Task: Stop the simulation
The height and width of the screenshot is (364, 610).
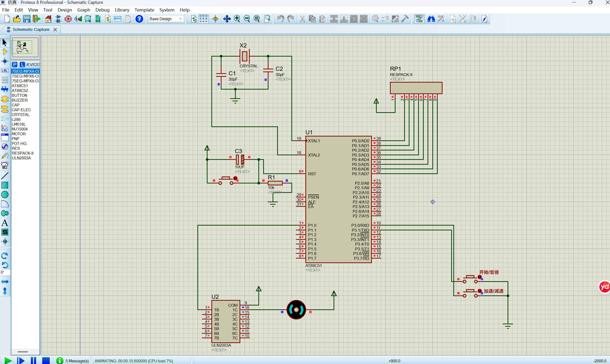Action: [46, 361]
